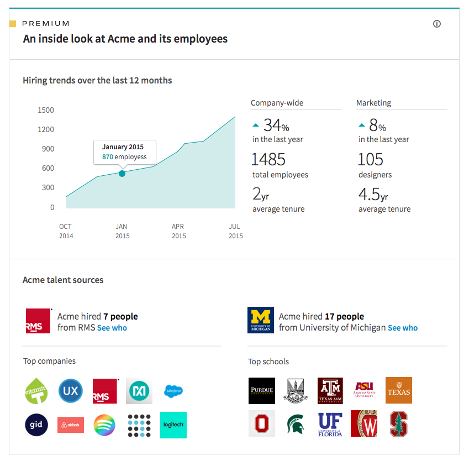Open the info icon for this Premium insights panel
This screenshot has height=476, width=464.
point(437,24)
